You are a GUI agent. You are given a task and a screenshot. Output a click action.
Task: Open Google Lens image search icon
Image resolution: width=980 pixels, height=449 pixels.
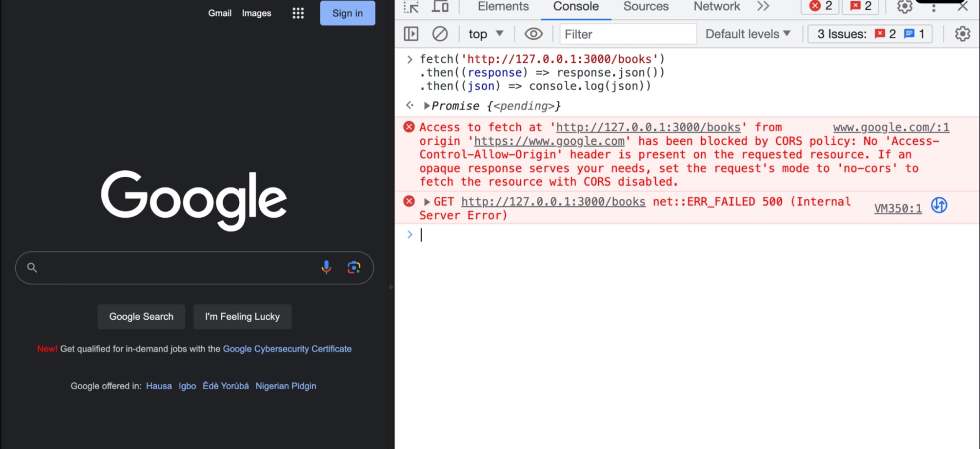click(x=354, y=267)
